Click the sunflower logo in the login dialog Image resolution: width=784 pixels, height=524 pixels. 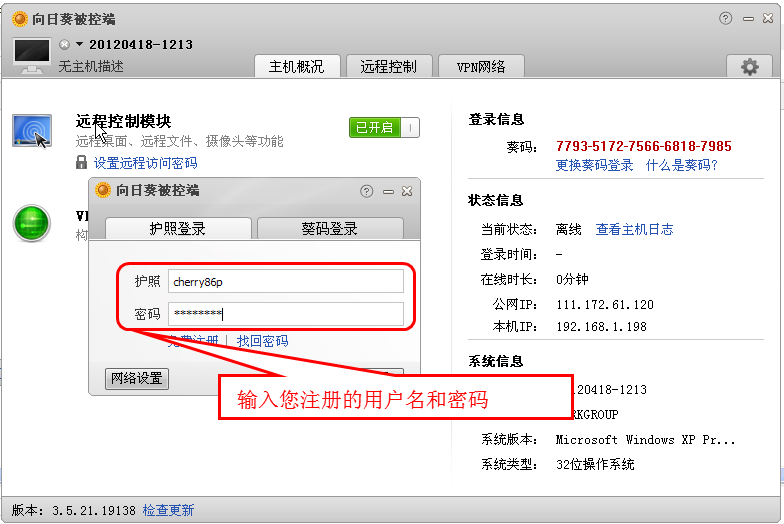point(103,190)
